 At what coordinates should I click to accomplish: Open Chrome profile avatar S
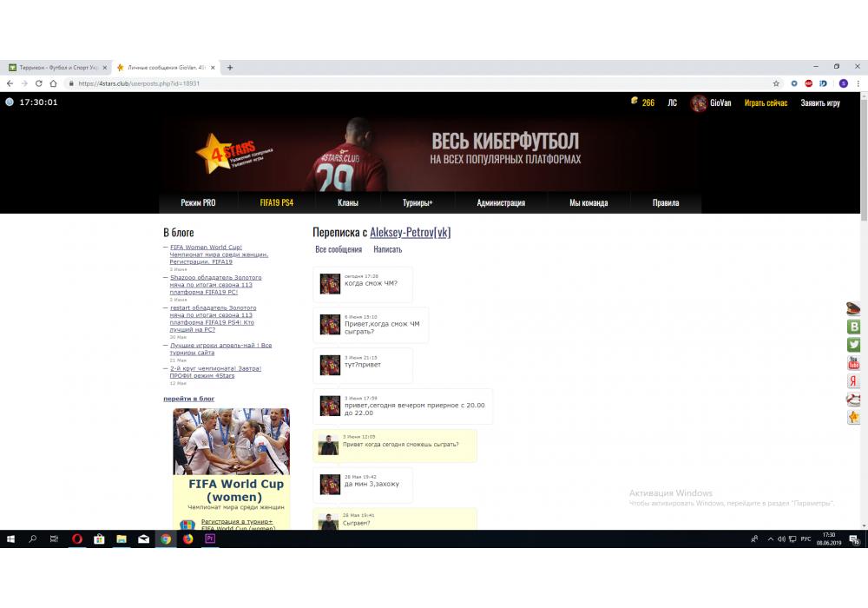click(844, 83)
